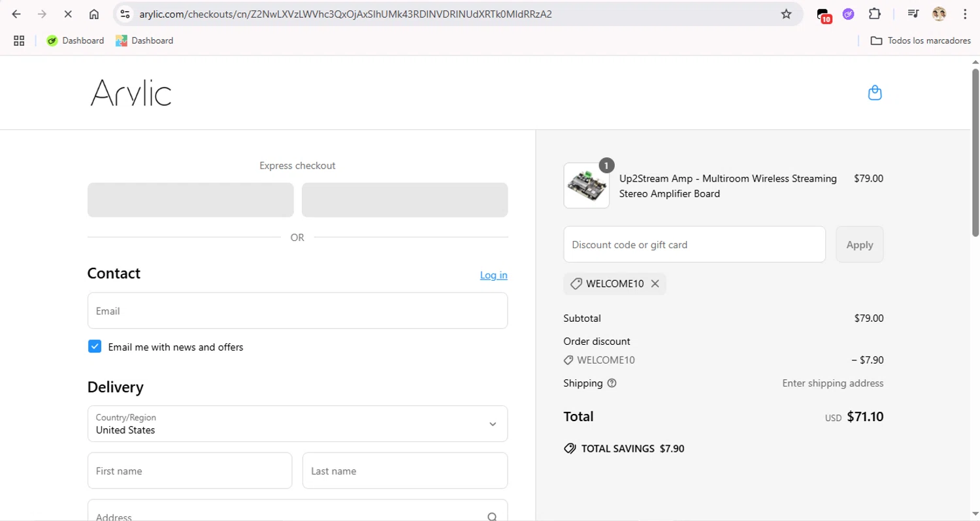Remove the WELCOME10 discount code
Viewport: 980px width, 521px height.
(x=655, y=283)
